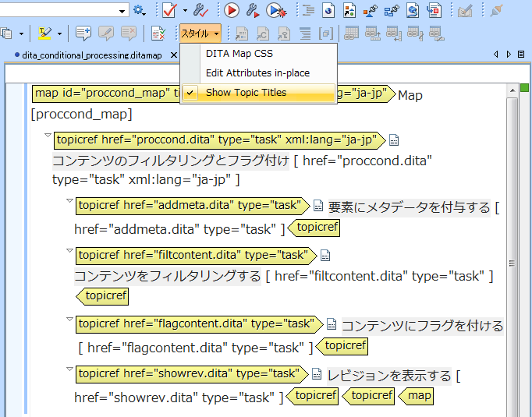The image size is (532, 417).
Task: Click the relationship table delete-column icon
Action: pyautogui.click(x=415, y=34)
